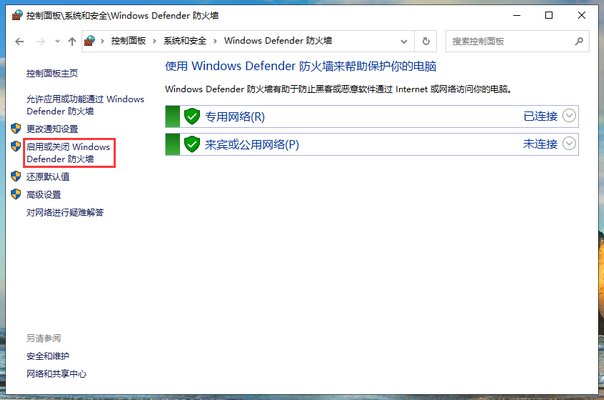Click the Control Panel icon in address bar

click(x=89, y=41)
